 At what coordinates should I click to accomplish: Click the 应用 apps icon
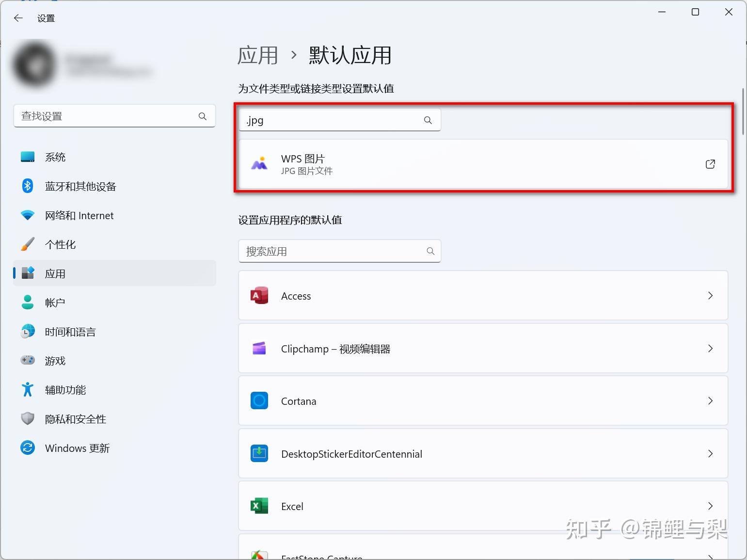[x=28, y=273]
